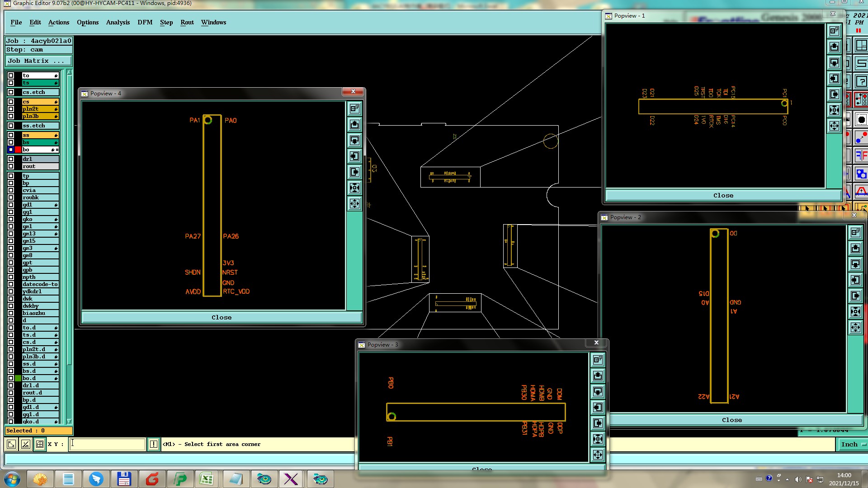Click Close button in Popview 1
868x488 pixels.
(723, 195)
